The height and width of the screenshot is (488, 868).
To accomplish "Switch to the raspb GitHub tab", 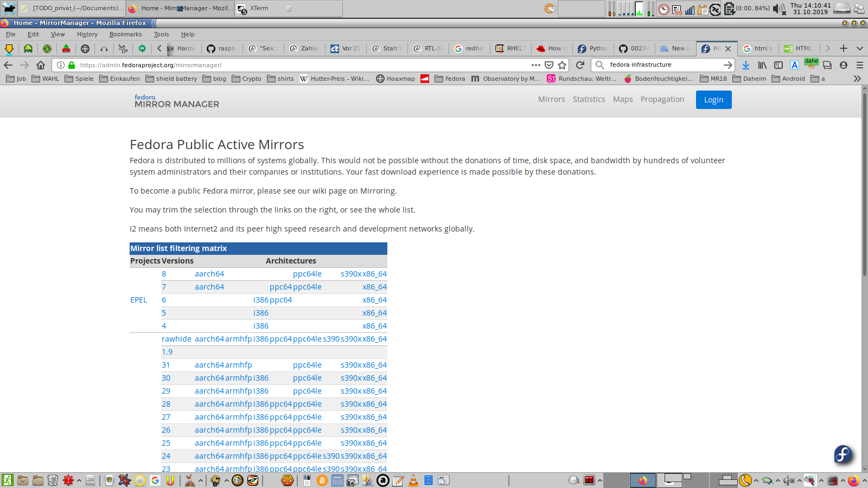I will pos(222,48).
